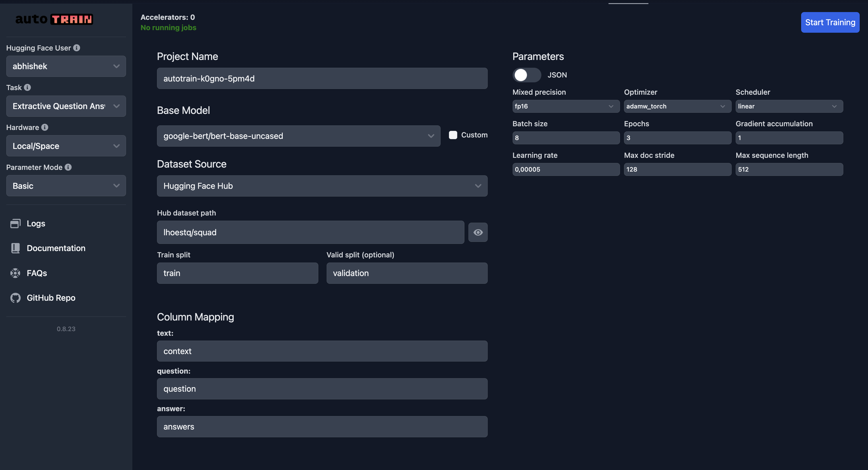Select the Hardware Local/Space dropdown

pos(66,146)
